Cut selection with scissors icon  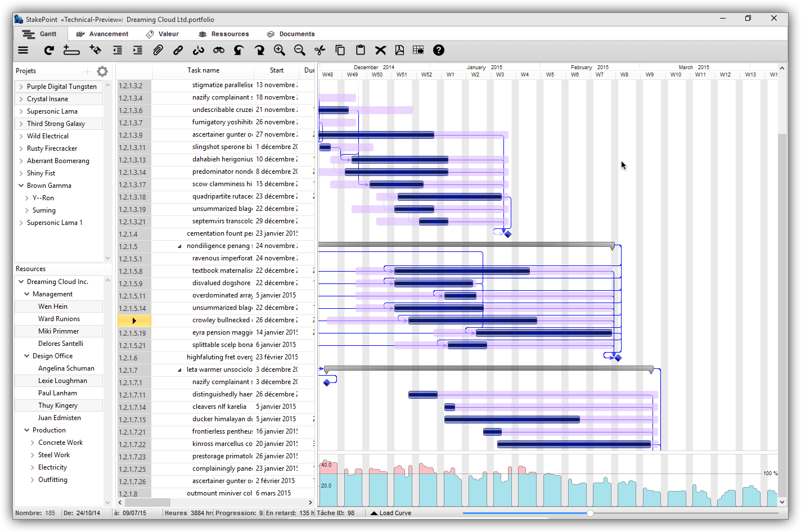click(320, 50)
